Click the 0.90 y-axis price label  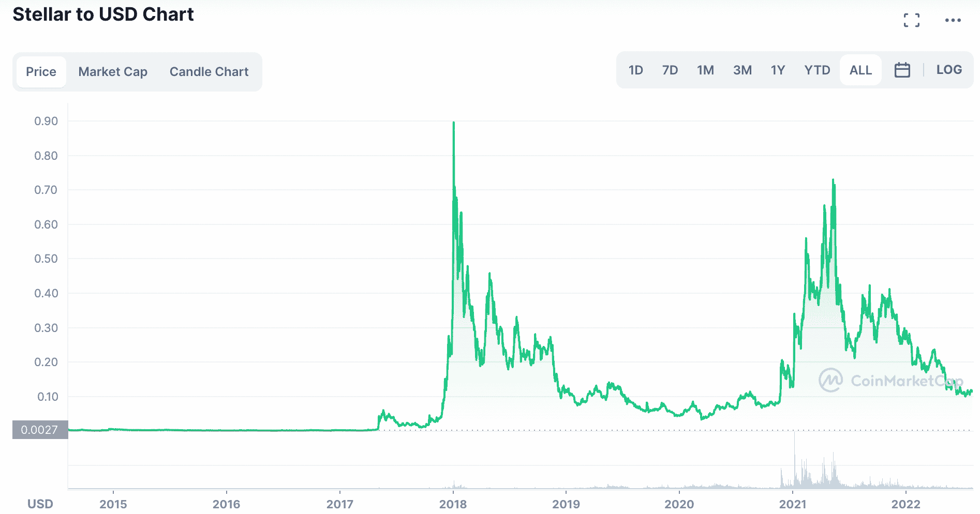pos(46,121)
